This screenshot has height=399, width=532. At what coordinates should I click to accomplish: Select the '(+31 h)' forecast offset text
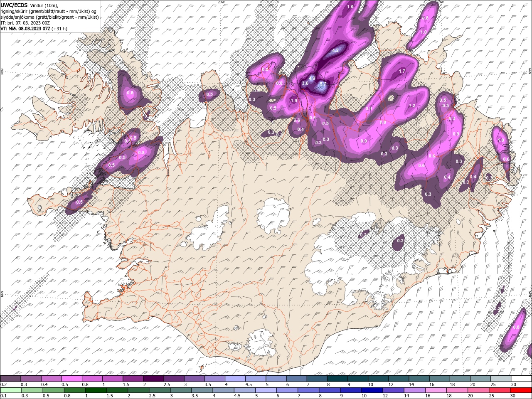[x=59, y=28]
